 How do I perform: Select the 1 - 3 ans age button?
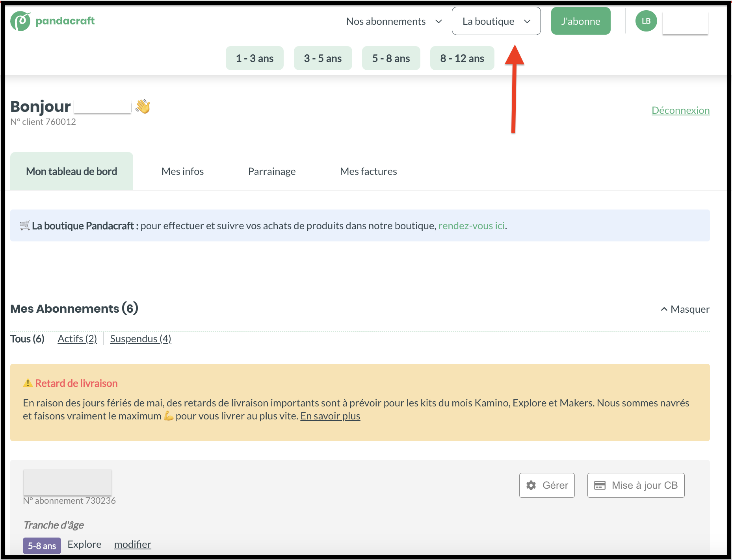tap(255, 58)
